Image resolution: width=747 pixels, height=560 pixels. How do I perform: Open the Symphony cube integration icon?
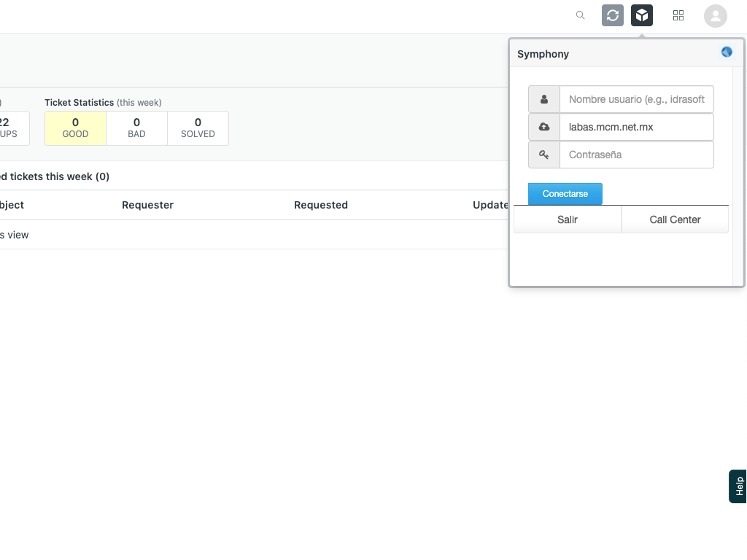pos(642,15)
